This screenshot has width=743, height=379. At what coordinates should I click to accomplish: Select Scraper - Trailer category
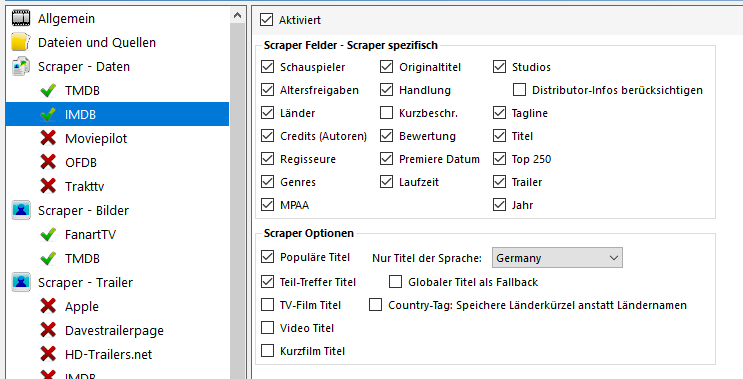click(85, 282)
